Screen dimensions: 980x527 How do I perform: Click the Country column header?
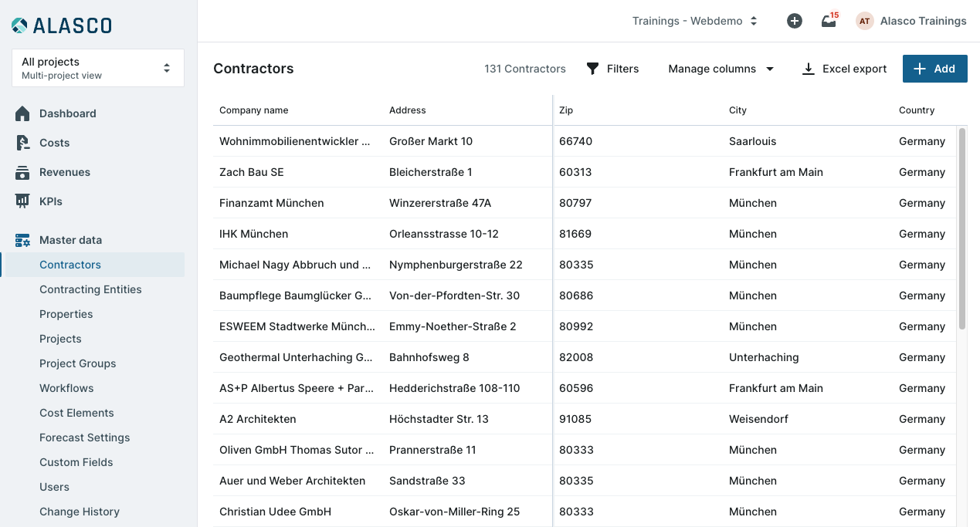pos(917,110)
